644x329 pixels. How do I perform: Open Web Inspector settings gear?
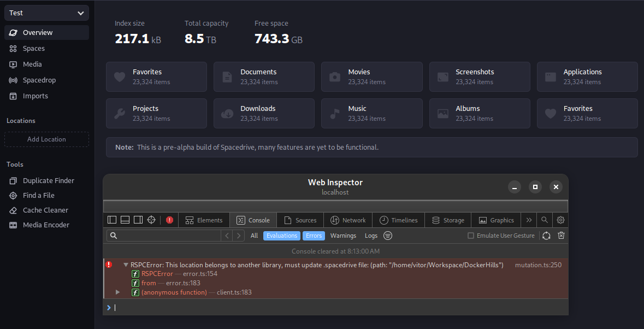[x=560, y=220]
